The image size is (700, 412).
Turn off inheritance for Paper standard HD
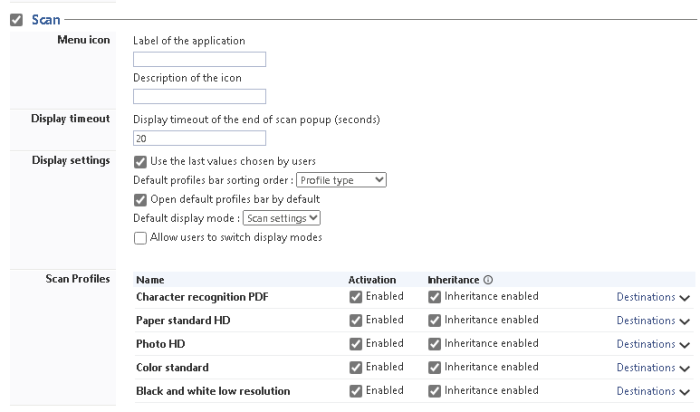pos(433,319)
